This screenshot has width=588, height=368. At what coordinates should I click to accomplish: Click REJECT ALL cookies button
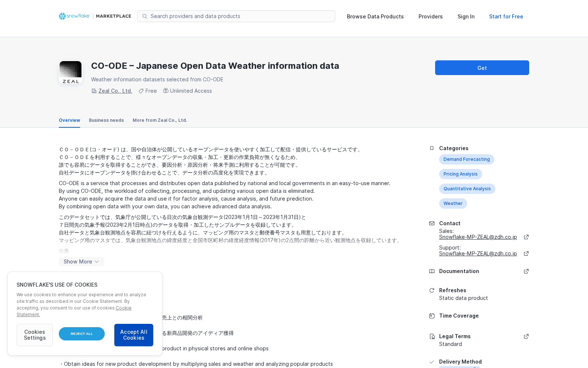(x=82, y=334)
